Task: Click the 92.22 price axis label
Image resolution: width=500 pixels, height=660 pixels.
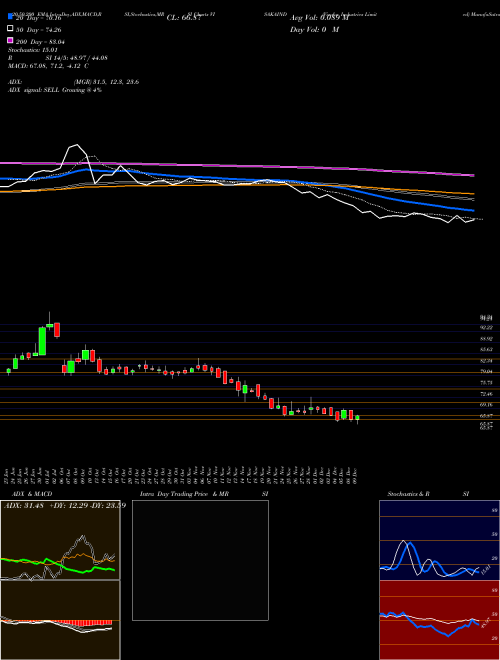Action: tap(487, 327)
